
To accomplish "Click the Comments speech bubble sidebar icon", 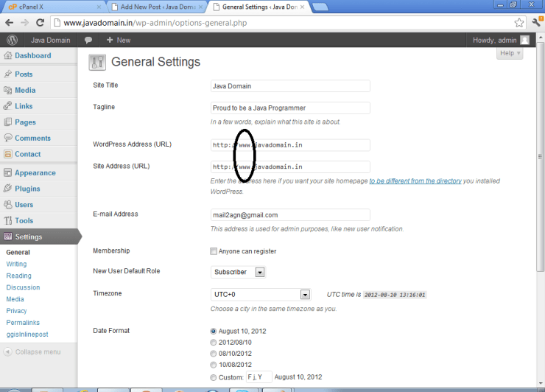I will [x=7, y=137].
